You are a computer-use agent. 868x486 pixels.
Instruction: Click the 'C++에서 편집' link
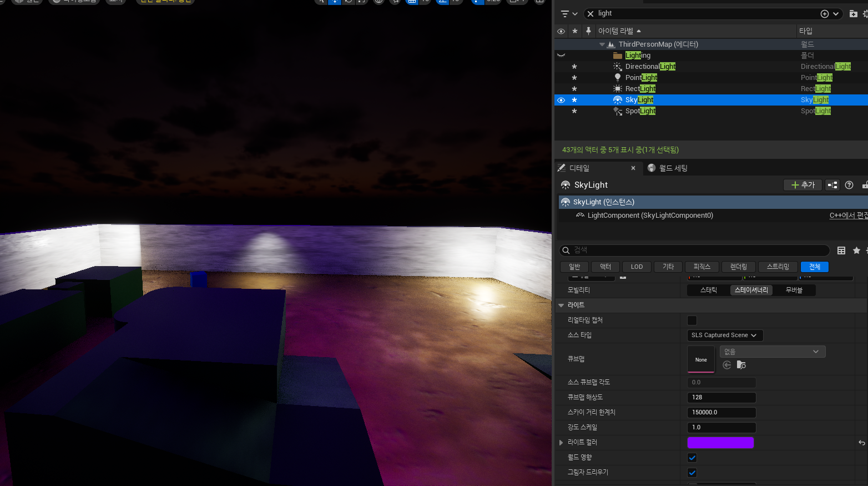coord(849,216)
